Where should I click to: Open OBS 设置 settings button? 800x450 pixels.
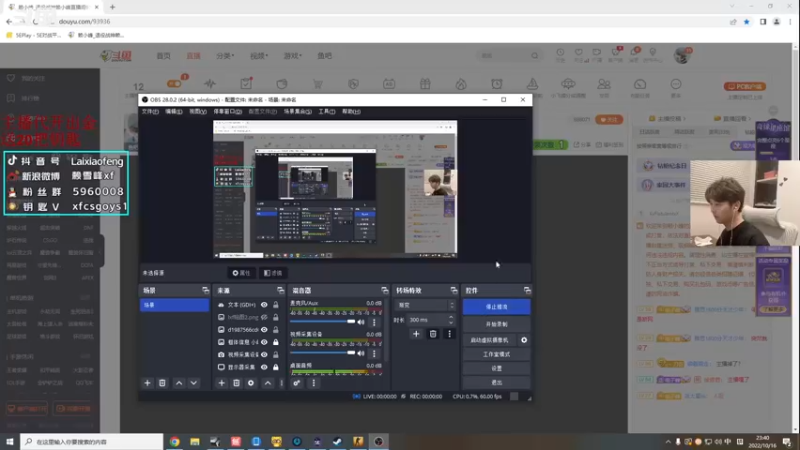click(x=496, y=368)
